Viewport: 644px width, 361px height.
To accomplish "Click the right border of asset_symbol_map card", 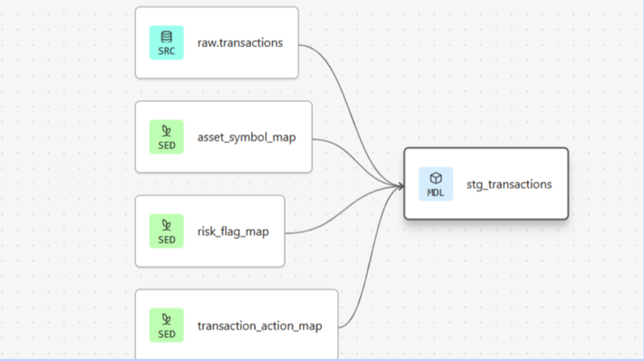I will (312, 137).
